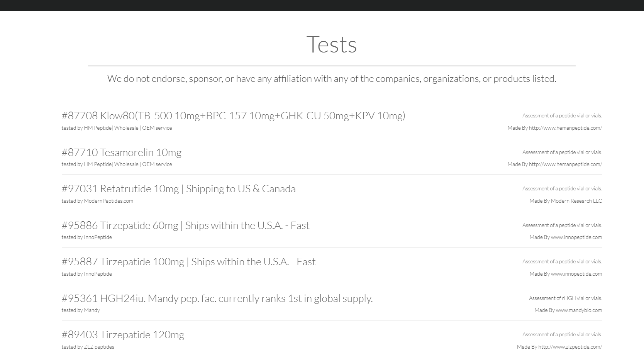Viewport: 644px width, 356px height.
Task: Open test #95887 Tirzepatide 100mg listing
Action: (188, 261)
